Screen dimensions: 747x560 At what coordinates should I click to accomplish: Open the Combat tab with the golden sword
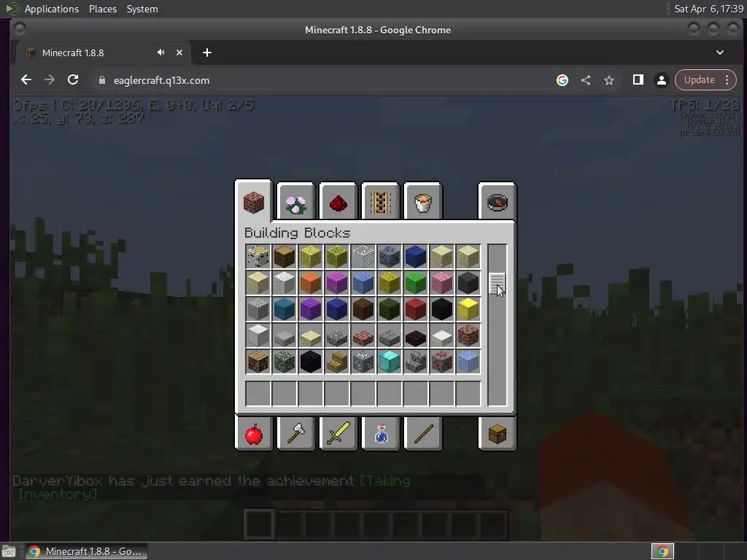[x=338, y=433]
